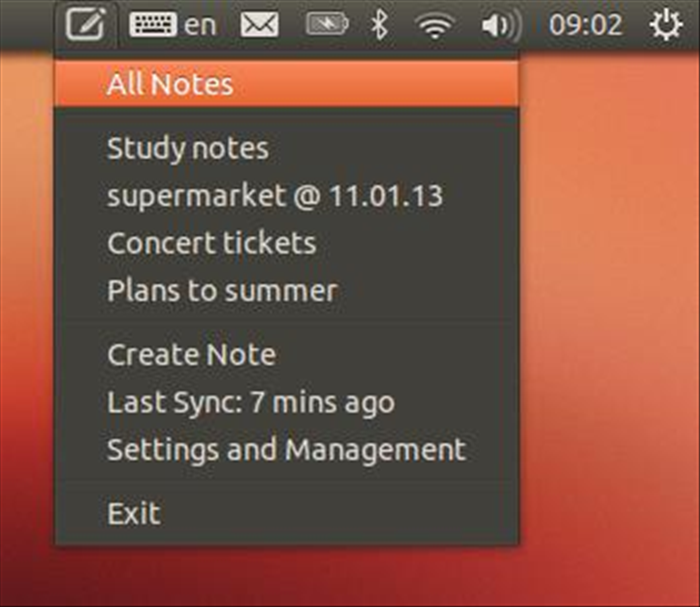Open the Study notes note
Image resolution: width=700 pixels, height=607 pixels.
287,148
